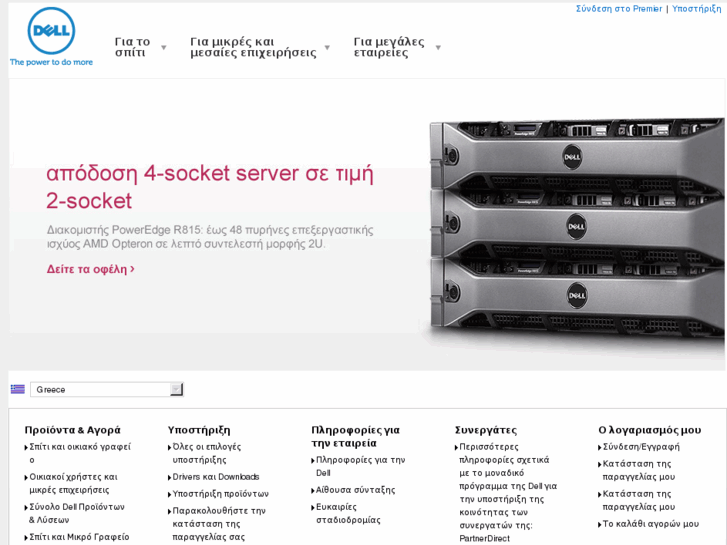This screenshot has height=545, width=727.
Task: Expand 'Για μικρές και μεσαίες επιχειρήσεις' arrow
Action: point(327,47)
